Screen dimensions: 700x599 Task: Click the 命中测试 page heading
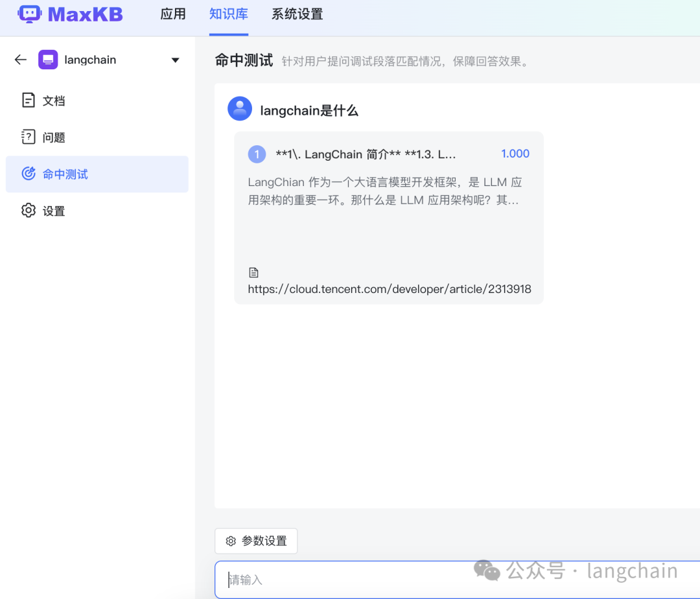[244, 60]
